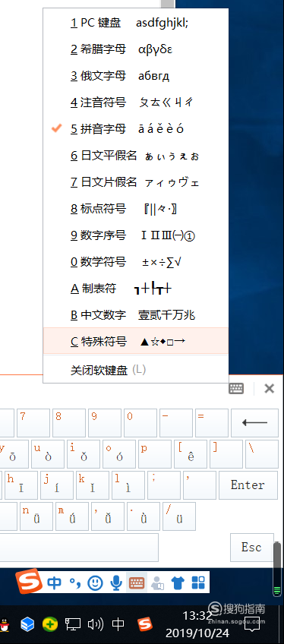Click the Sogou S icon in taskbar
This screenshot has width=284, height=644.
(x=144, y=625)
